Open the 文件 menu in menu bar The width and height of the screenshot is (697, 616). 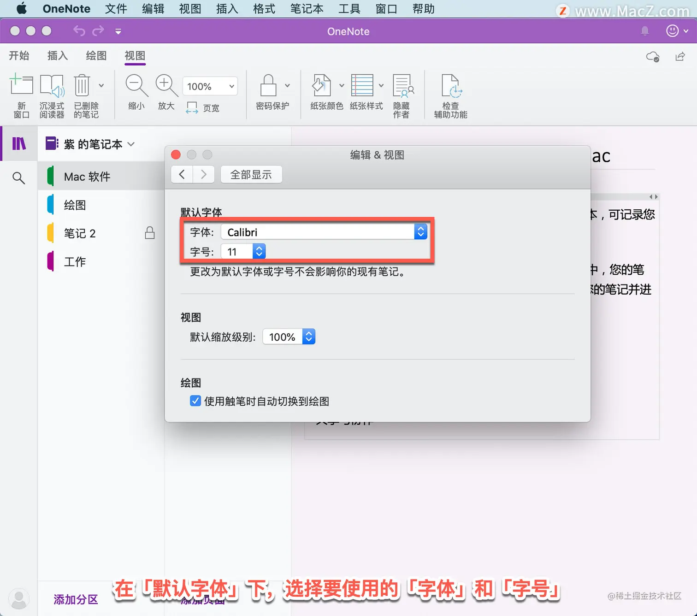(x=116, y=9)
